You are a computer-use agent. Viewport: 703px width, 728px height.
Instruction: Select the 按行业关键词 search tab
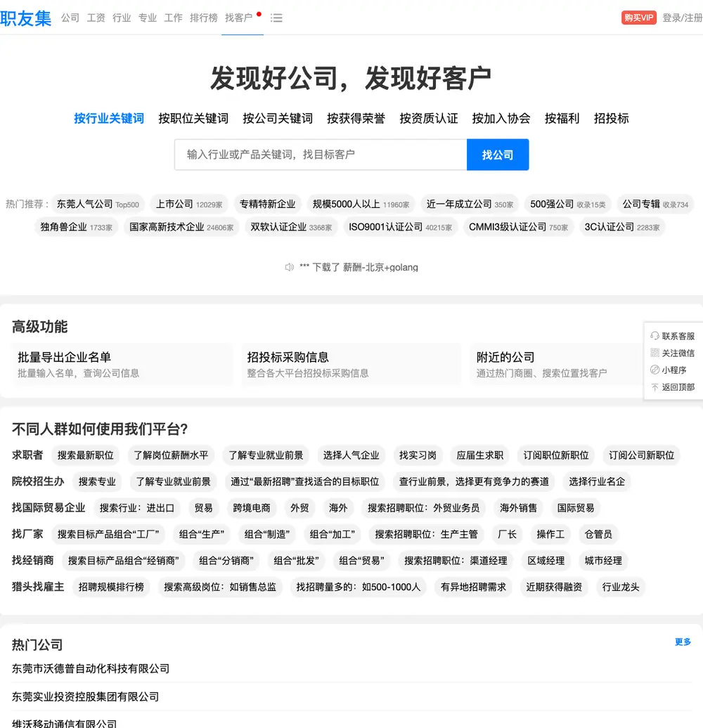(x=109, y=118)
